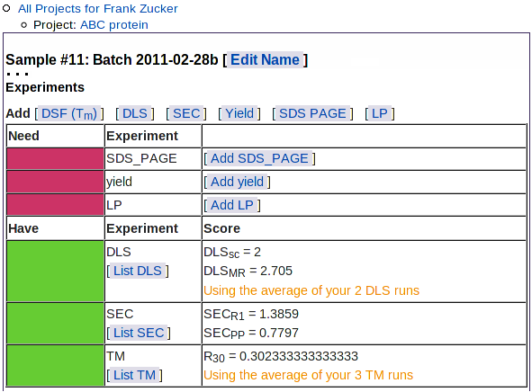
Task: Open the List TM link
Action: click(134, 376)
